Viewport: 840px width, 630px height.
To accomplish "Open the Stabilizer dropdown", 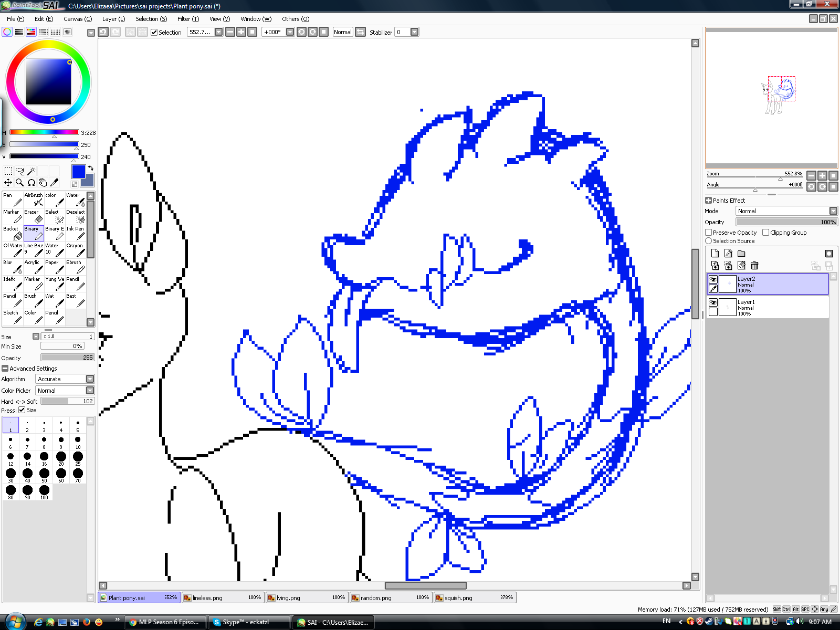I will [x=415, y=32].
